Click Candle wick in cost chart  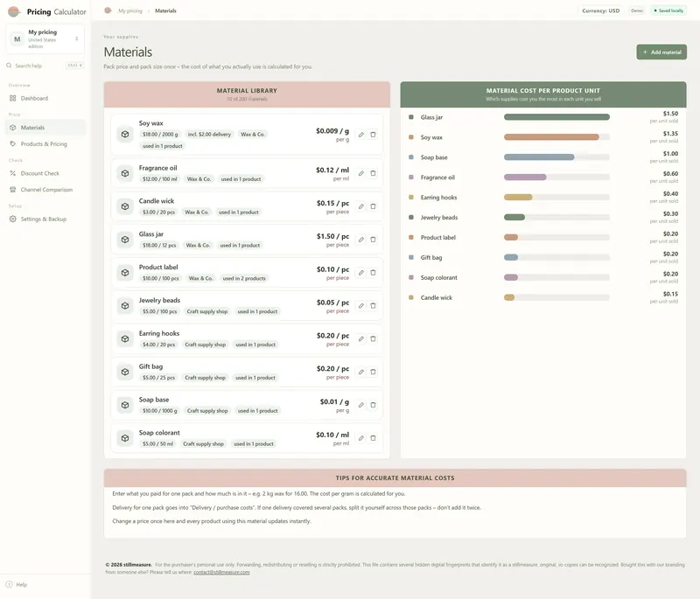(x=436, y=297)
